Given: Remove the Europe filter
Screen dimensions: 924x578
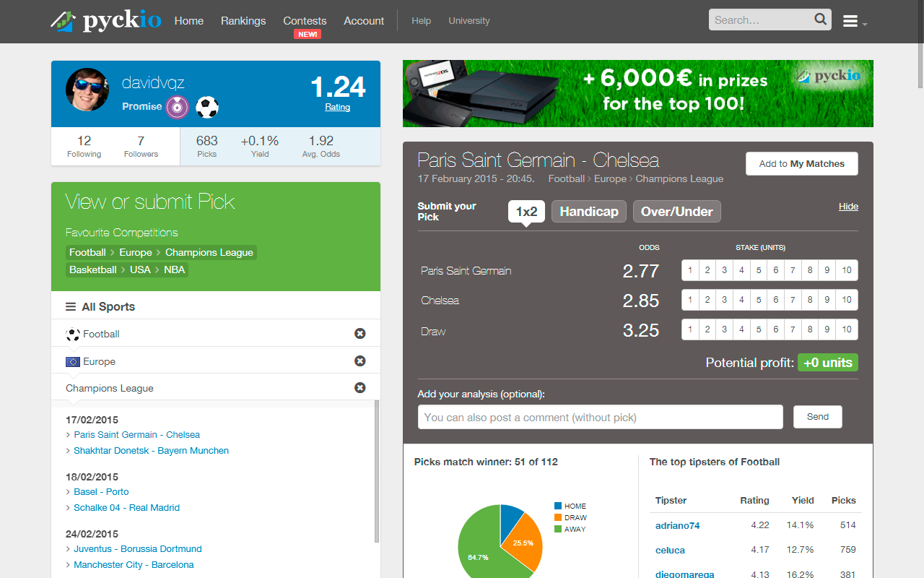Looking at the screenshot, I should click(x=360, y=361).
